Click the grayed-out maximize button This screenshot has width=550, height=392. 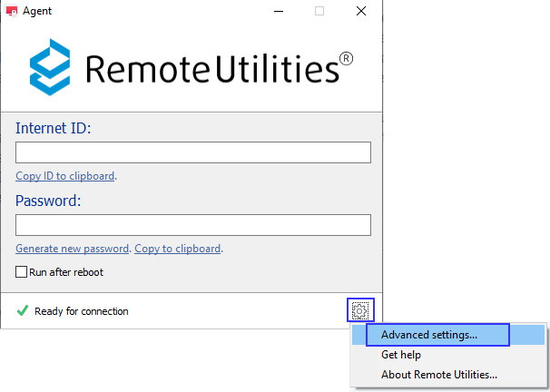coord(319,12)
